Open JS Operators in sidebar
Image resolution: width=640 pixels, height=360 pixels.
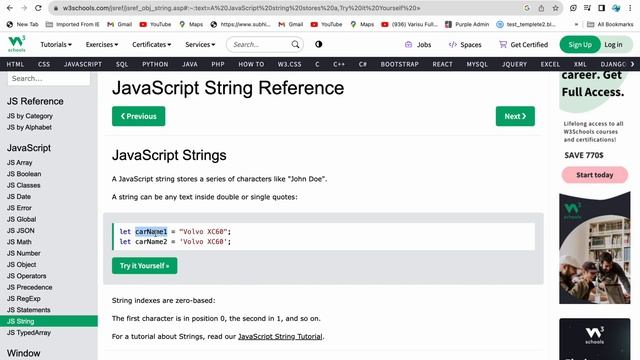27,276
